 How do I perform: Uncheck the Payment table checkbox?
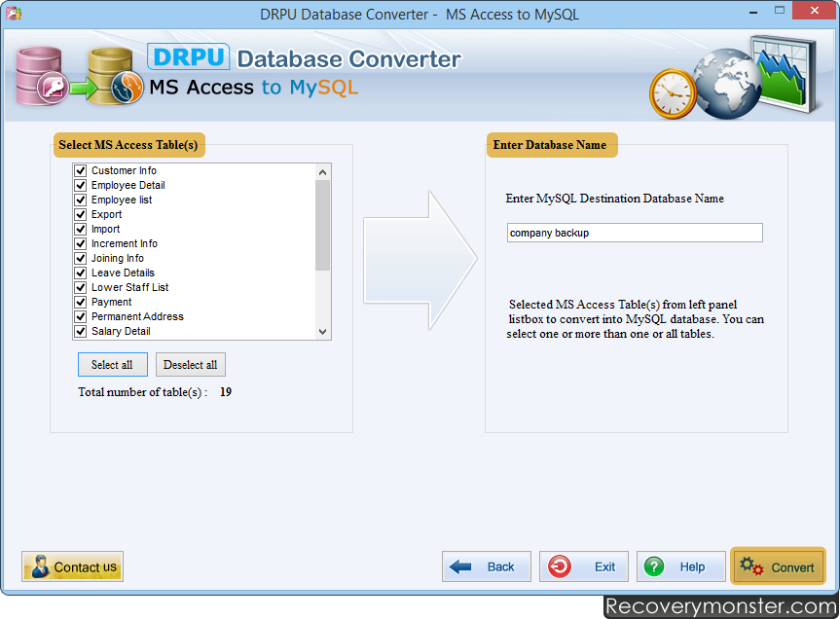pyautogui.click(x=81, y=302)
